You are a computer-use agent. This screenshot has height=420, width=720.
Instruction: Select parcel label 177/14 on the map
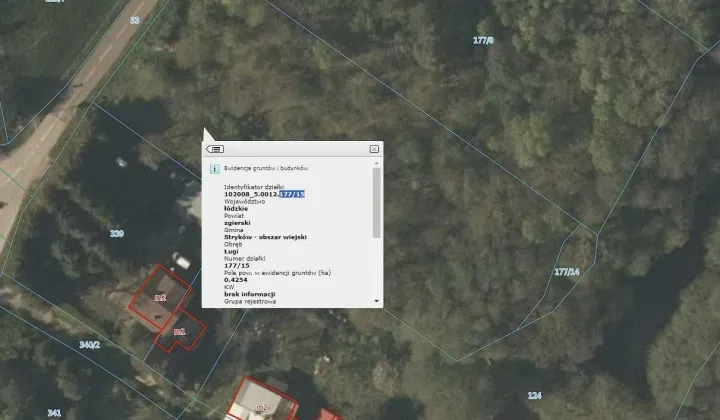tap(567, 272)
